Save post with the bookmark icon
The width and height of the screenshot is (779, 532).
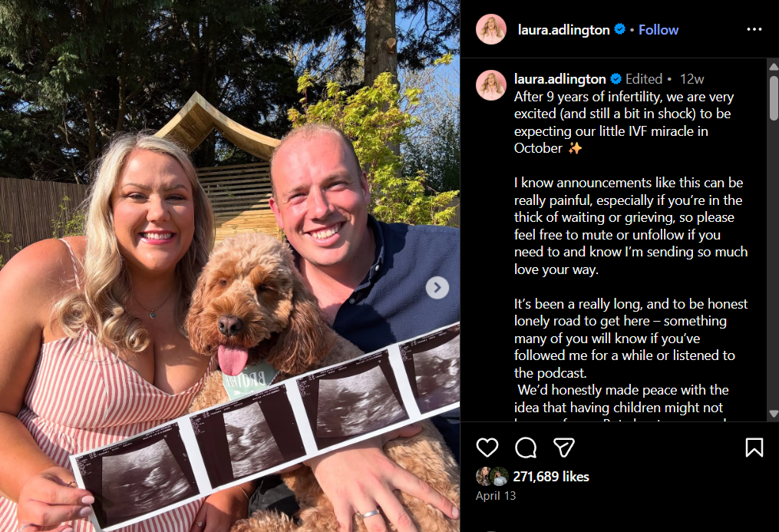[754, 448]
